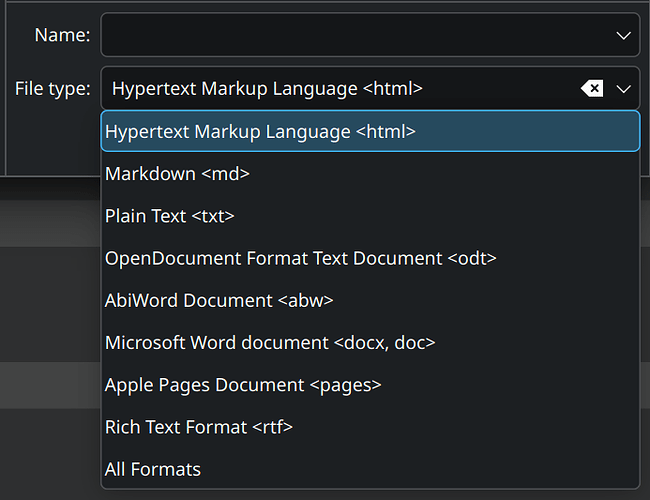Select Hypertext Markup Language <html> in the list
The image size is (650, 500).
point(260,131)
